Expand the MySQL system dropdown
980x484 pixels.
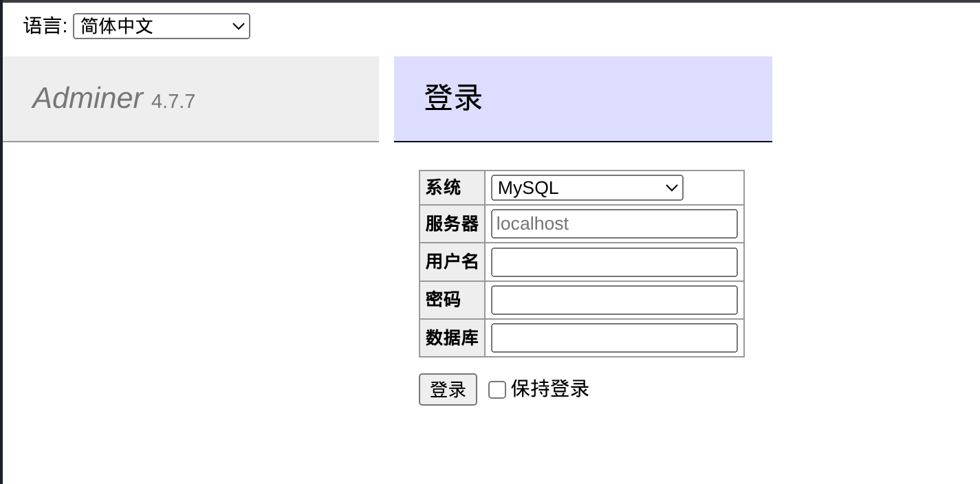[x=586, y=188]
